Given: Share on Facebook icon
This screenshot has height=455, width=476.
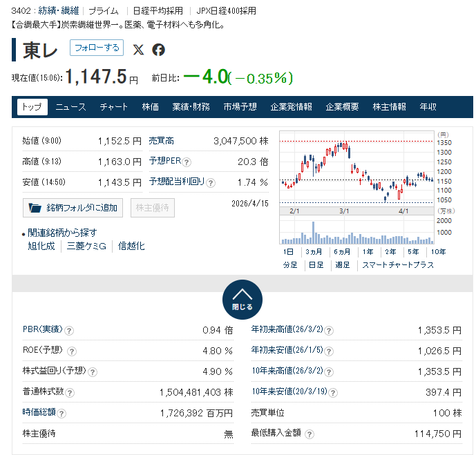Looking at the screenshot, I should [158, 50].
